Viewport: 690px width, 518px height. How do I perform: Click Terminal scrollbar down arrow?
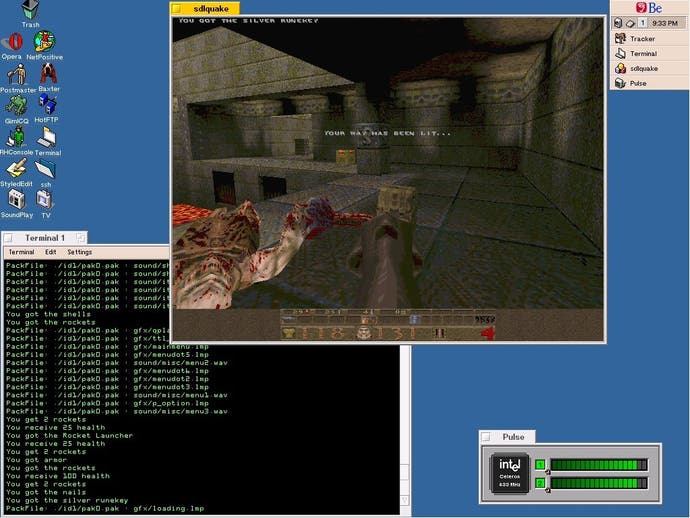(x=405, y=500)
